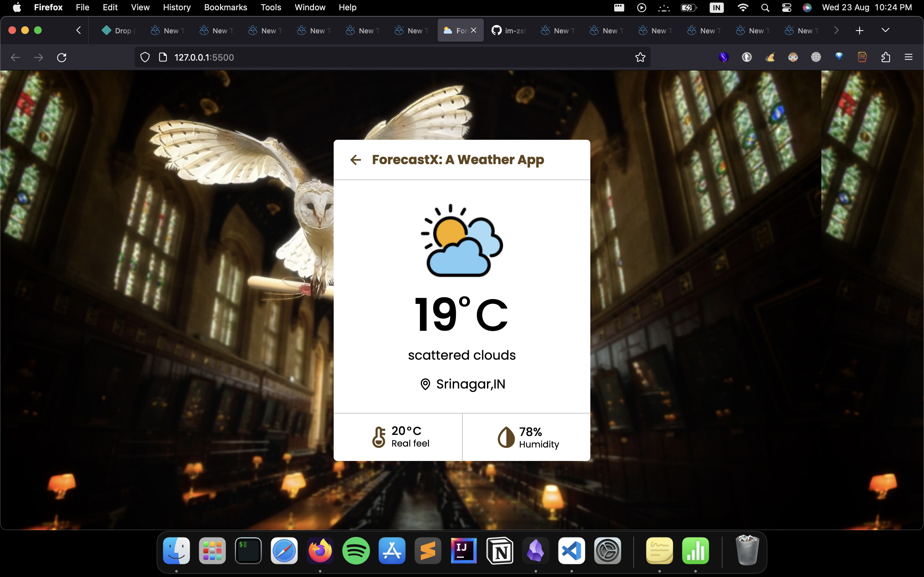Click the partly cloudy weather icon
This screenshot has width=924, height=577.
[461, 239]
